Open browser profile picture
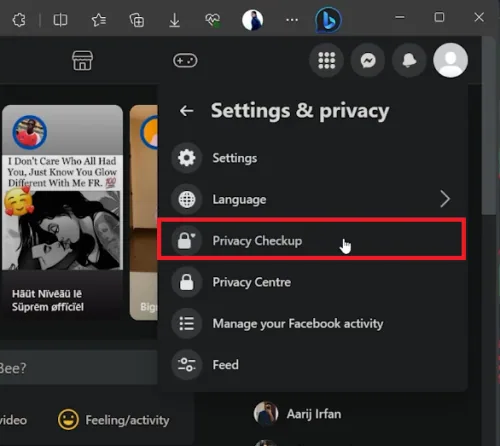The image size is (500, 446). tap(252, 20)
